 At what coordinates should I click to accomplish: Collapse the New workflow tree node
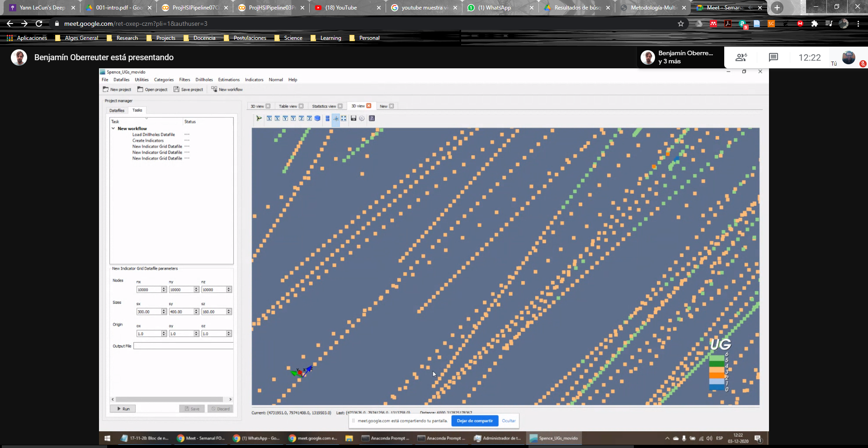[x=113, y=129]
